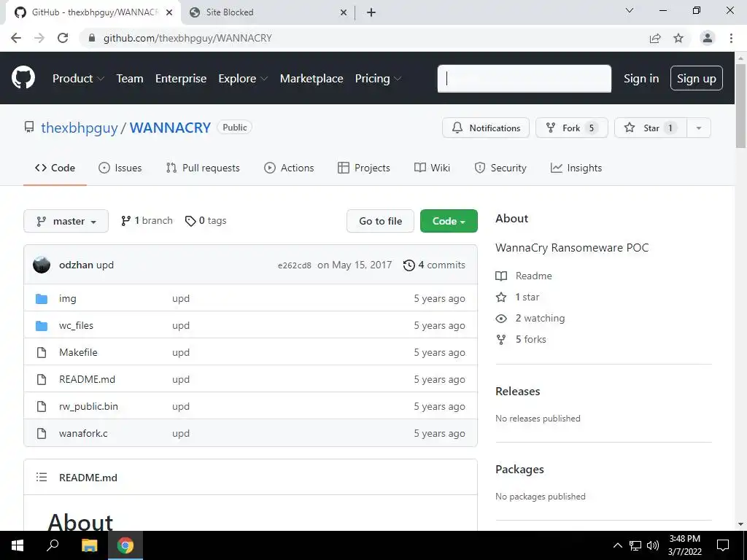Open the green Code dropdown button

(x=449, y=221)
